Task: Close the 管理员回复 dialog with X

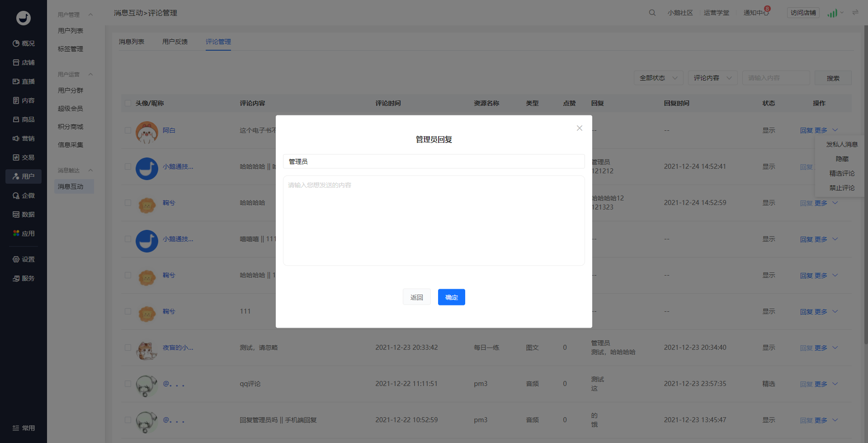Action: click(x=580, y=128)
